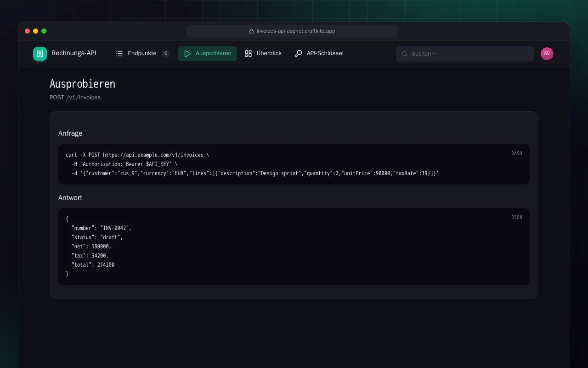Maximize the window with the green button
This screenshot has width=588, height=368.
[x=44, y=31]
